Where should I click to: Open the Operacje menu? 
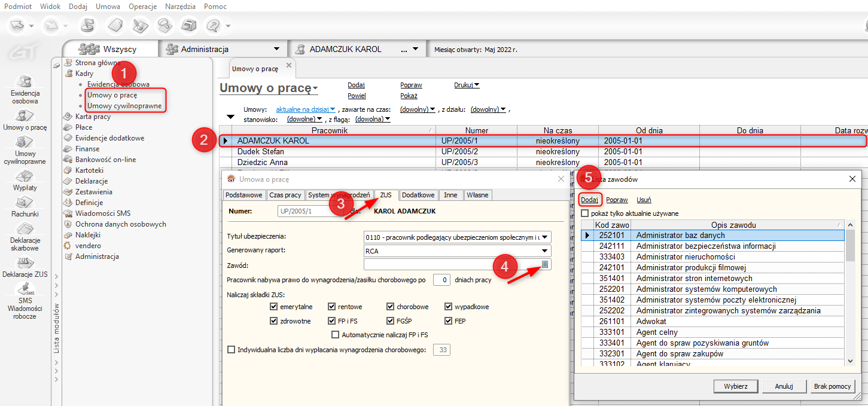pos(142,6)
